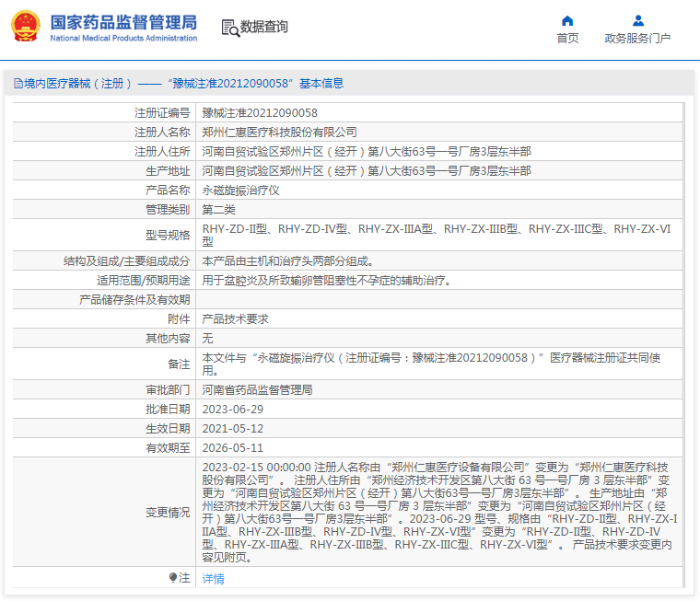Click 产品技术要求 attachment value
This screenshot has width=700, height=601.
235,319
